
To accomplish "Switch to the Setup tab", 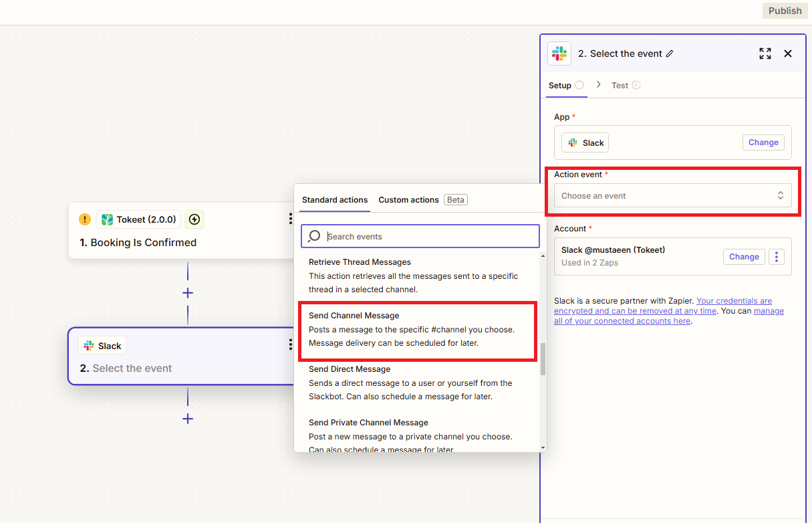I will tap(566, 86).
